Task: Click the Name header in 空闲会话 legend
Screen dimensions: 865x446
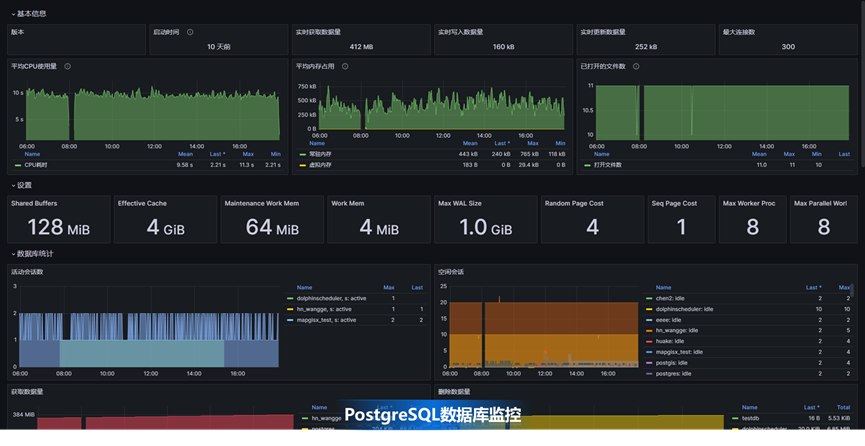Action: click(x=664, y=288)
